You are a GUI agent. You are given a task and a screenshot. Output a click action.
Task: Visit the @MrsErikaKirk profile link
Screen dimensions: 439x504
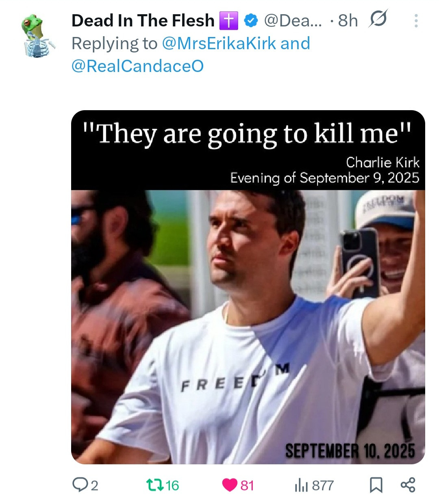point(219,43)
